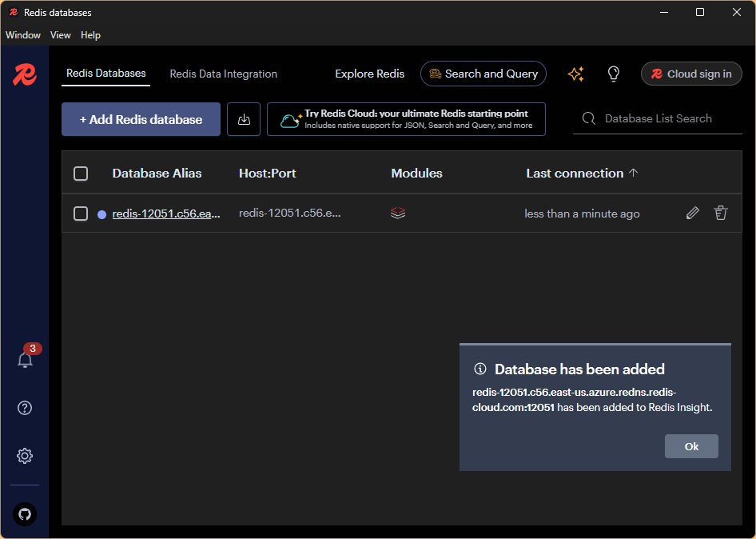
Task: Open the help center question icon
Action: tap(25, 408)
